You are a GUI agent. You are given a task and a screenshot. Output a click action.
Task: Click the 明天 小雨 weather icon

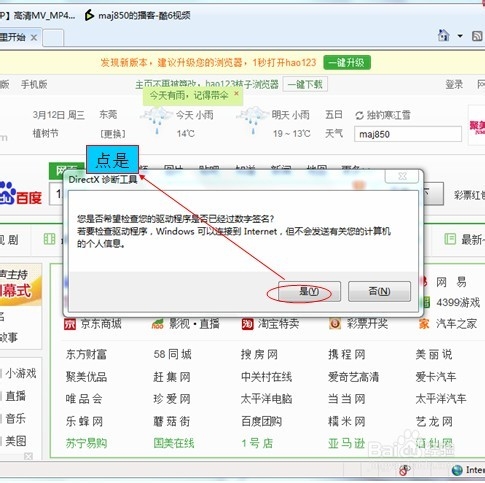[253, 120]
